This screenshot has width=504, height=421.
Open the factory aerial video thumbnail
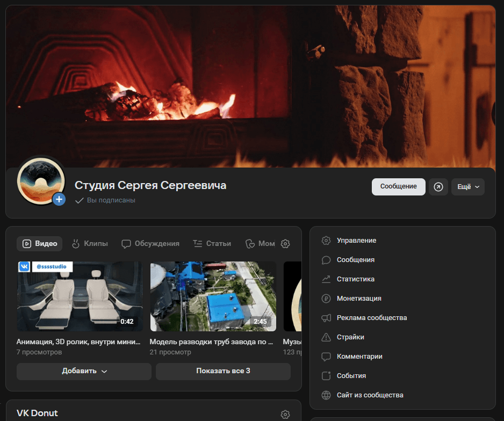pos(213,296)
